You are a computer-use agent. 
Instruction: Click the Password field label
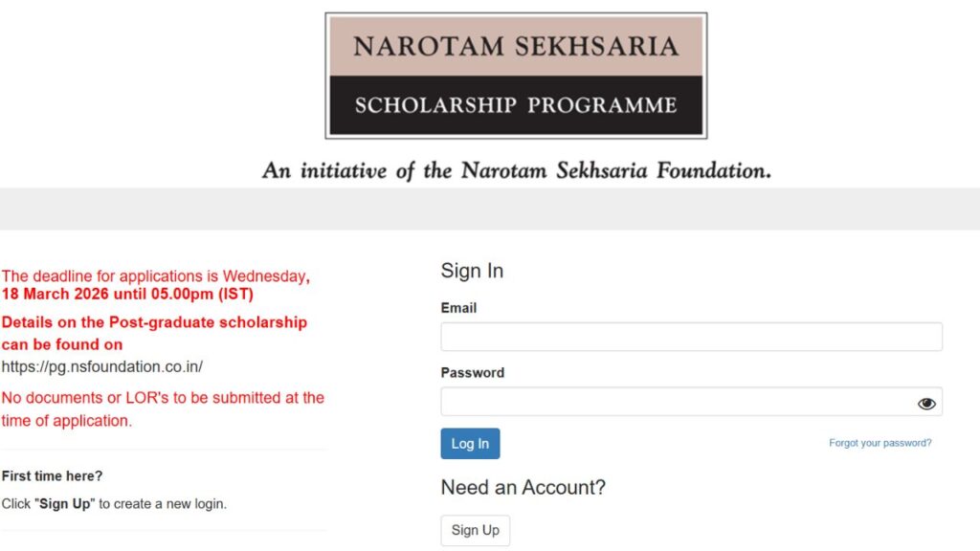click(x=472, y=373)
